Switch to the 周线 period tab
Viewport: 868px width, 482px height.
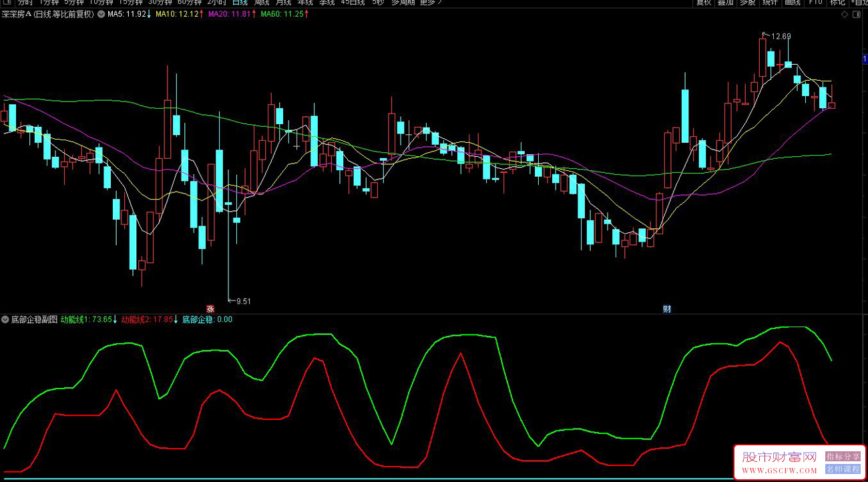click(261, 3)
